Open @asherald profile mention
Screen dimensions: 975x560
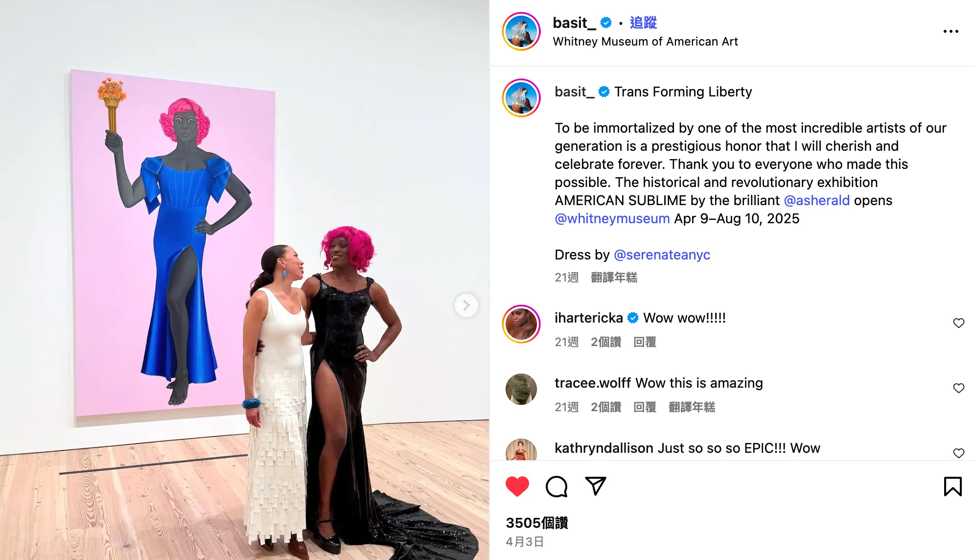816,200
